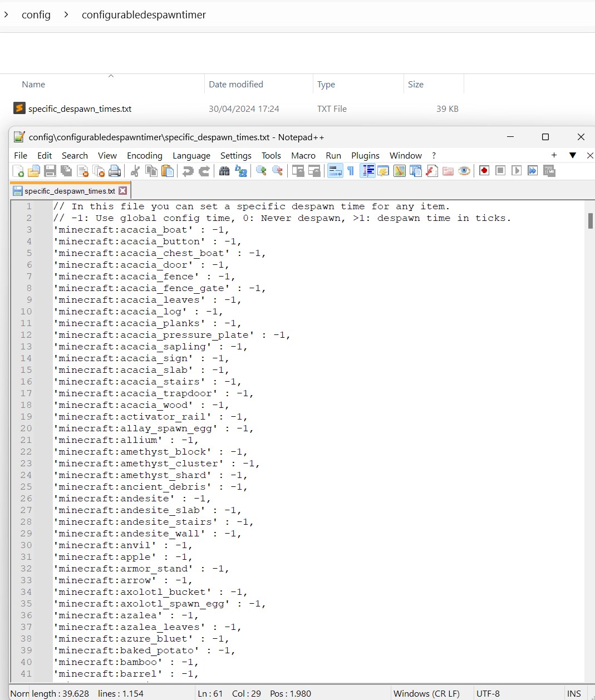Toggle Word Wrap in the toolbar
Screen dimensions: 595x700
[335, 171]
